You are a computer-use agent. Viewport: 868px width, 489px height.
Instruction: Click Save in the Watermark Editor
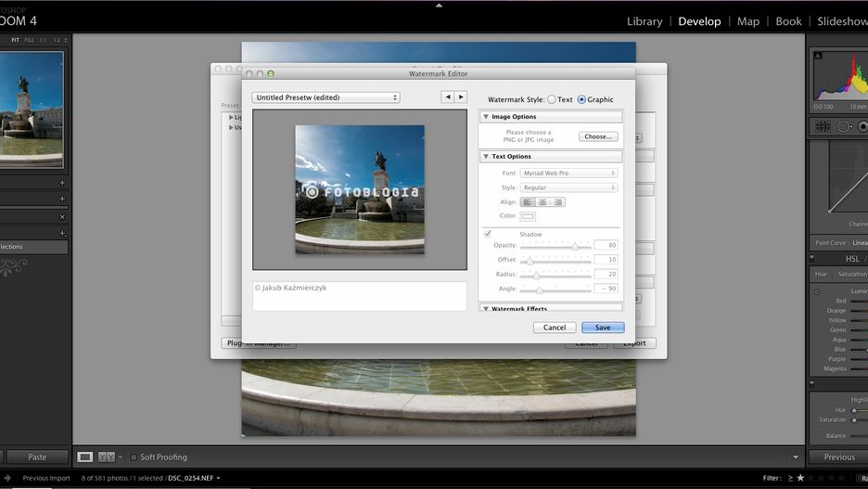click(x=603, y=328)
